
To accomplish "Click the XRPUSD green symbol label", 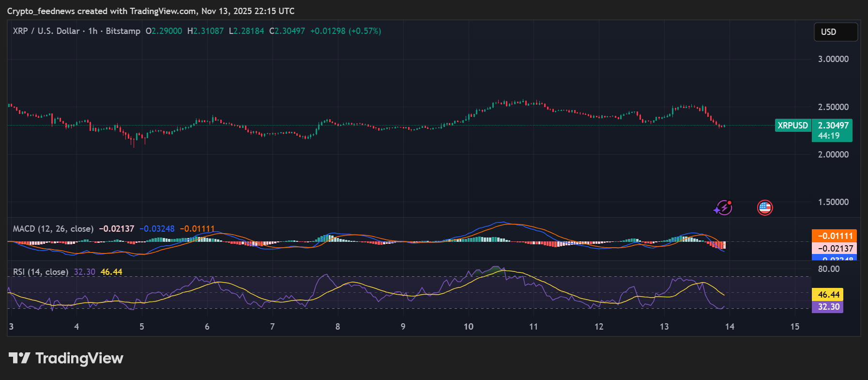I will coord(792,126).
